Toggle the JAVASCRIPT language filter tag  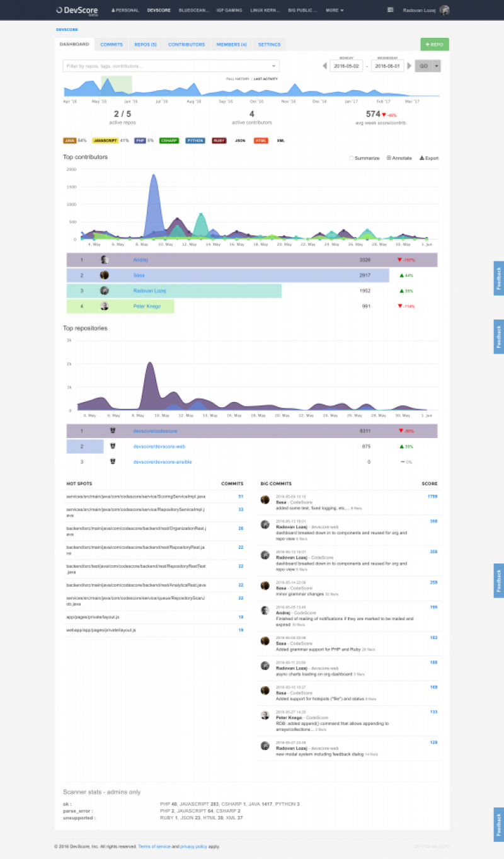click(105, 141)
